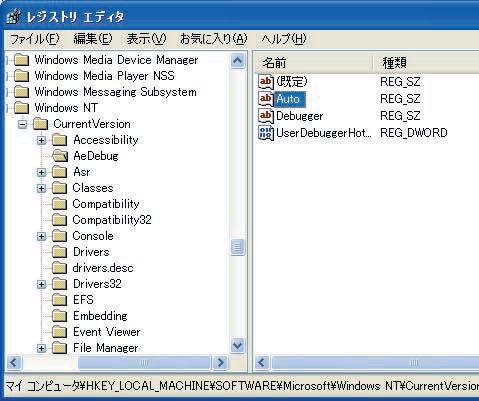479x401 pixels.
Task: Click the string icon beside Debugger
Action: click(x=266, y=116)
